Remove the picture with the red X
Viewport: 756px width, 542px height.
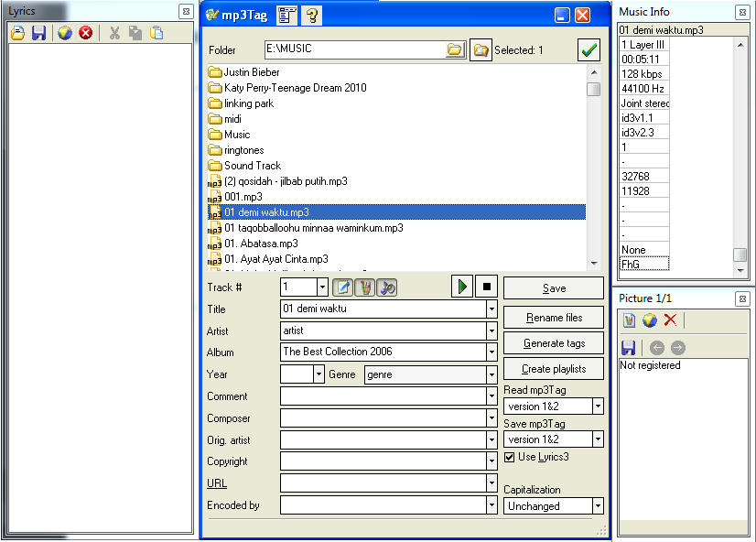670,320
